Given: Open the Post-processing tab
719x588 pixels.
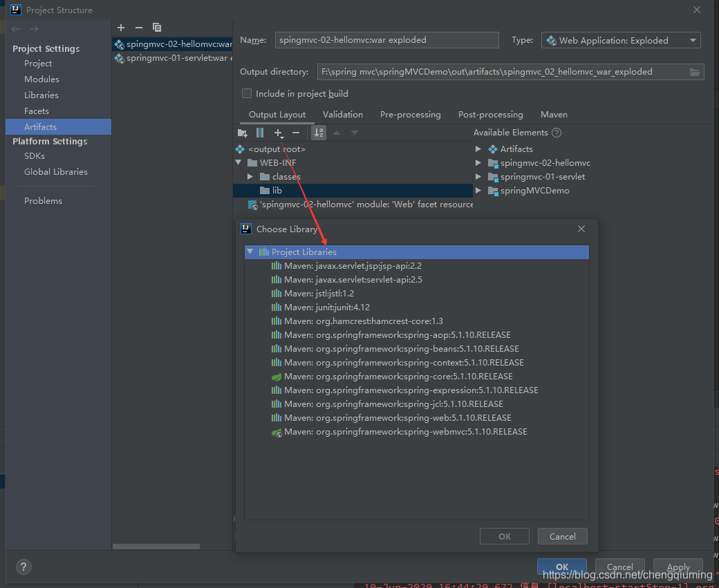Looking at the screenshot, I should click(491, 115).
